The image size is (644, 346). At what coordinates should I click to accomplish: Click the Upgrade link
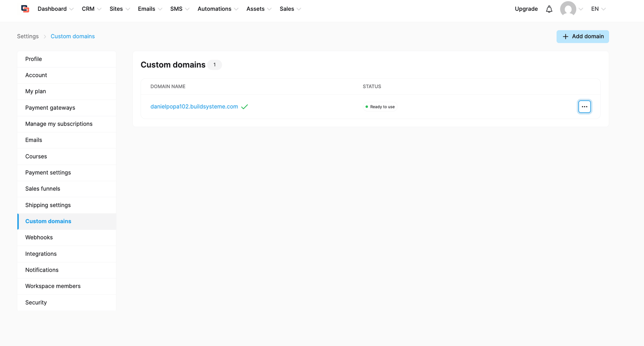[526, 9]
